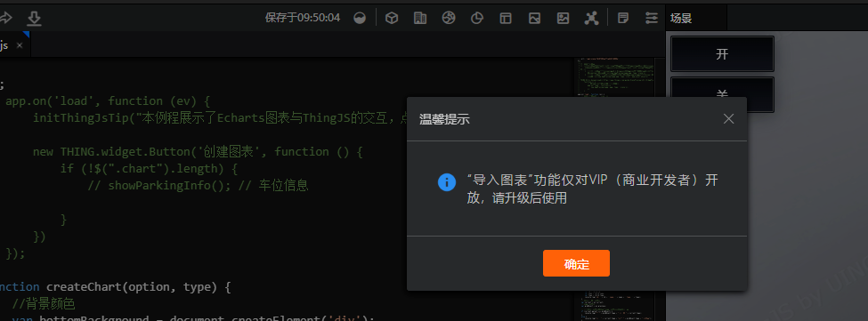Click the 保存于09:50:04 save status

click(x=303, y=19)
